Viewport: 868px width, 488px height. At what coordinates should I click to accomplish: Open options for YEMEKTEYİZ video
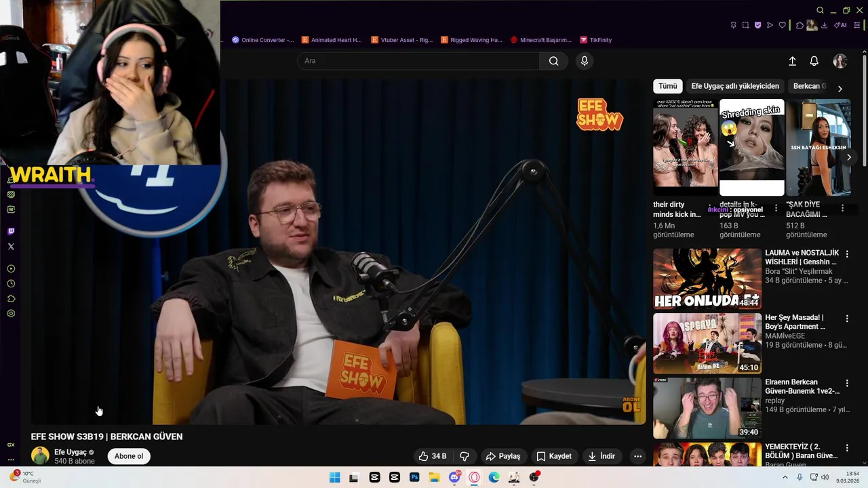[x=847, y=448]
